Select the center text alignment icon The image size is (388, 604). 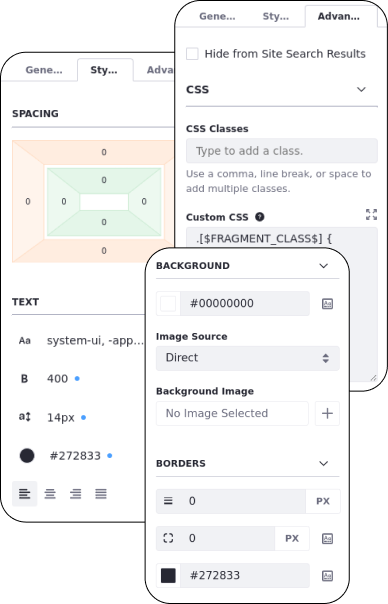tap(50, 493)
